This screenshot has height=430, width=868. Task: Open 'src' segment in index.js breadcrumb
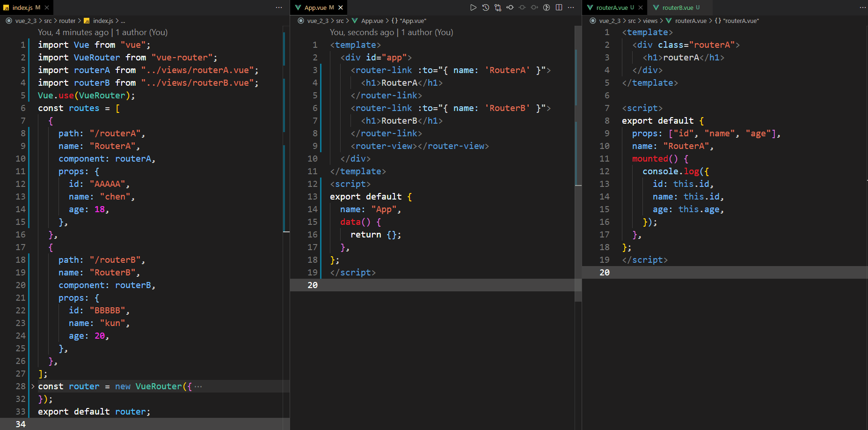pyautogui.click(x=48, y=21)
